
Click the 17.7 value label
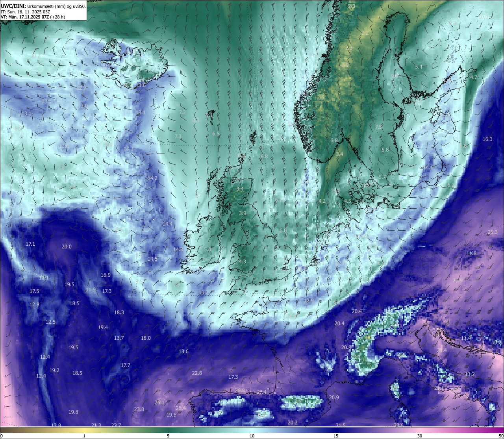point(125,365)
